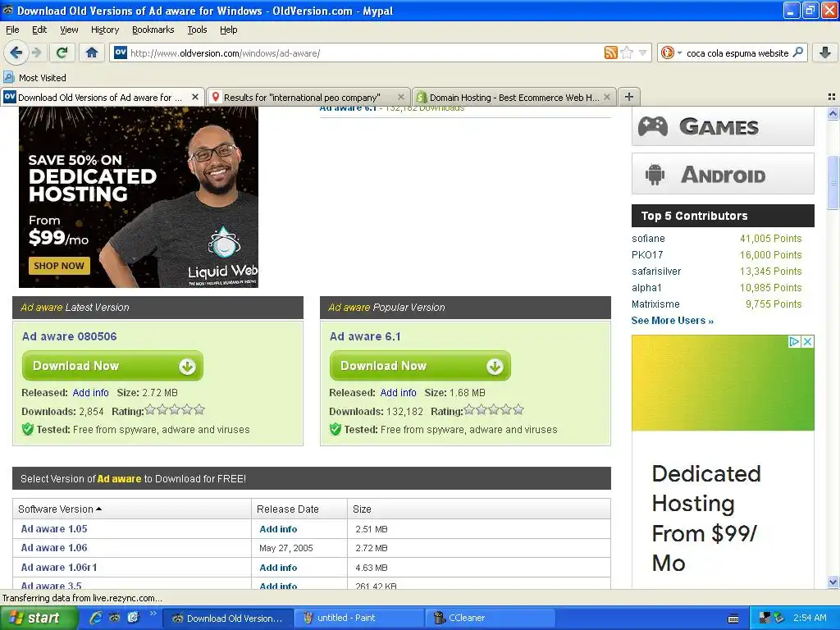This screenshot has height=630, width=840.
Task: Click See More Users link
Action: (673, 321)
